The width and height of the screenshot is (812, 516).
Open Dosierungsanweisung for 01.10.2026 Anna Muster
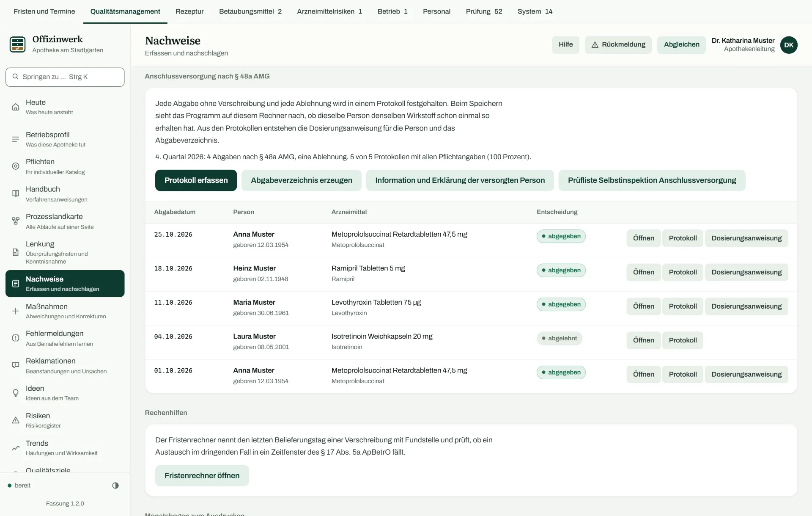[746, 375]
